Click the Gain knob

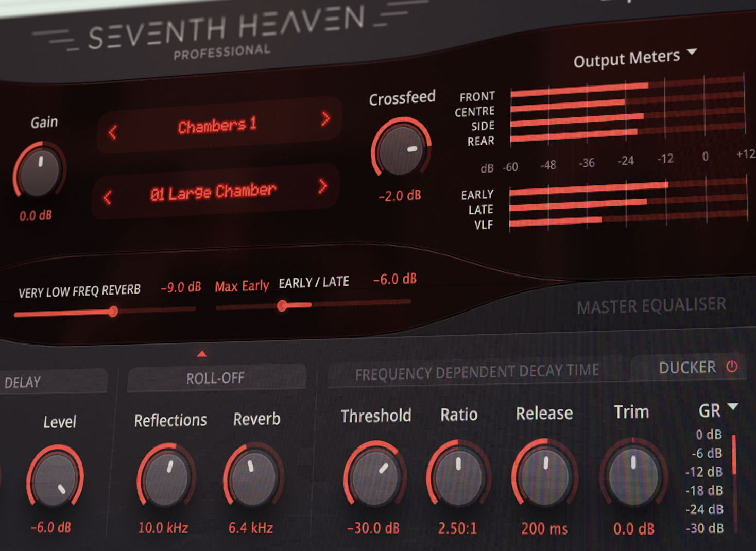39,172
